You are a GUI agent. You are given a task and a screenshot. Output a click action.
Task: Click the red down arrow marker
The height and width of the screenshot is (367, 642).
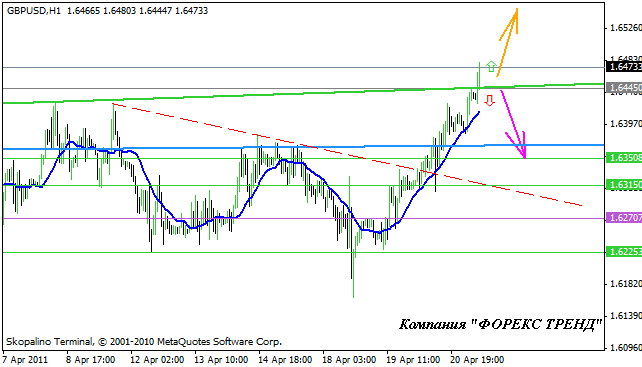[490, 100]
